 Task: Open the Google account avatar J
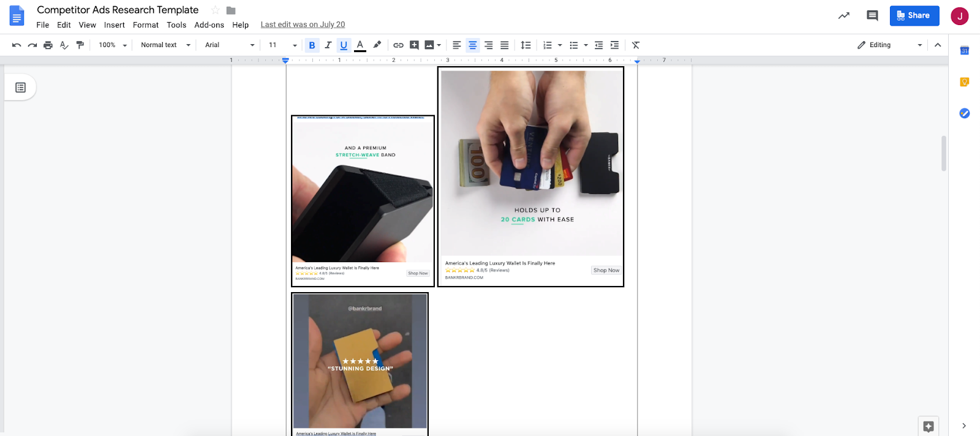[x=959, y=16]
